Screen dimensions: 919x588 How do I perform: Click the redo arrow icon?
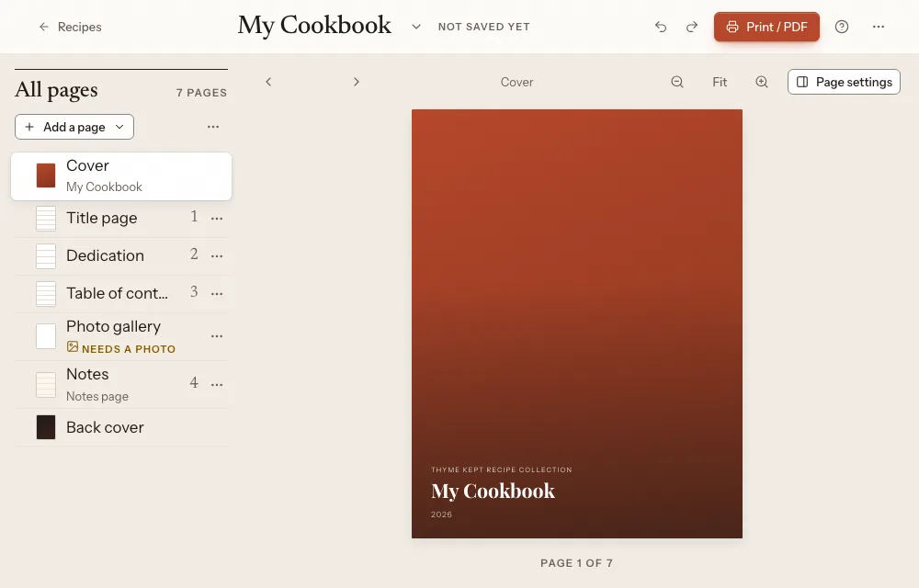[x=692, y=27]
